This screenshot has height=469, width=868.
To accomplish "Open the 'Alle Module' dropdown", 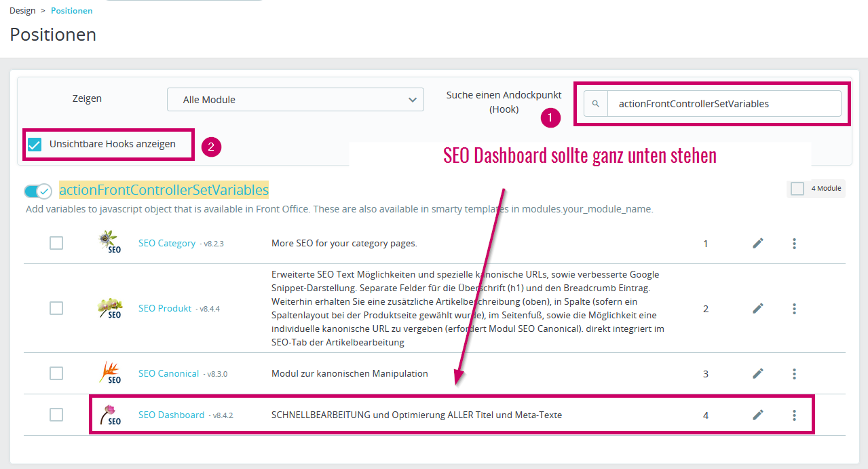I will 295,100.
